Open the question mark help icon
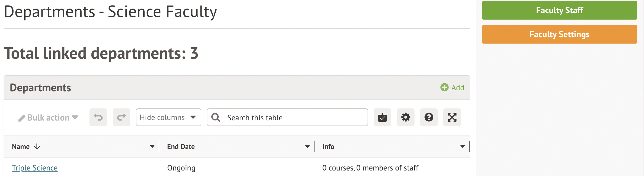This screenshot has width=644, height=176. (429, 118)
